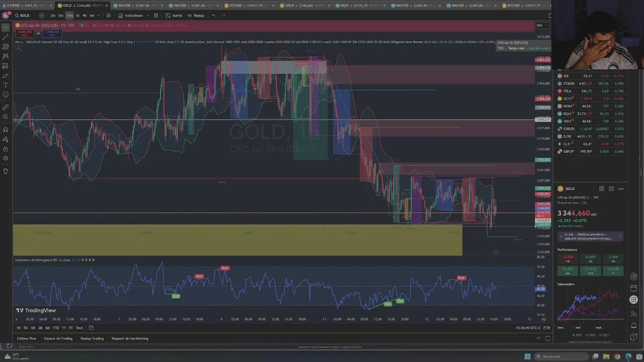Select the brush drawing tool
Image resolution: width=644 pixels, height=362 pixels.
pyautogui.click(x=6, y=75)
